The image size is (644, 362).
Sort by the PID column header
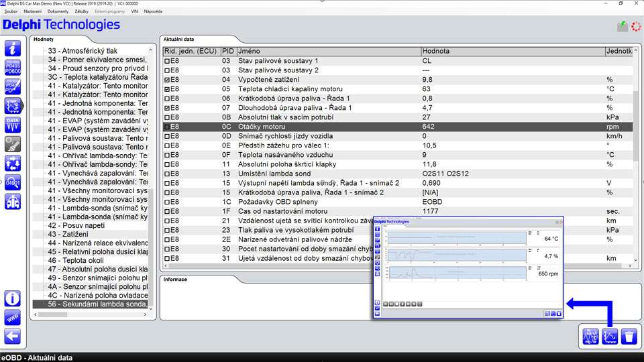tap(228, 52)
